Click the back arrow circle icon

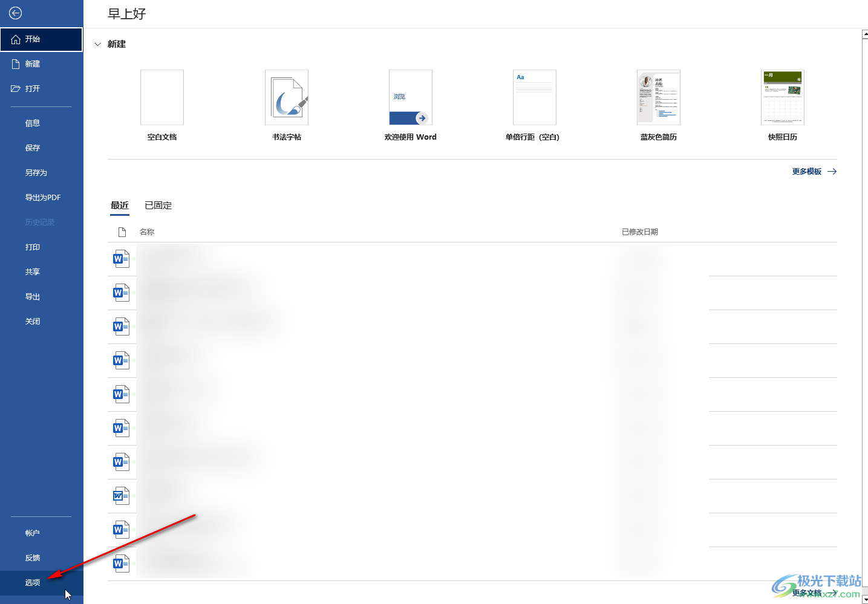coord(16,13)
